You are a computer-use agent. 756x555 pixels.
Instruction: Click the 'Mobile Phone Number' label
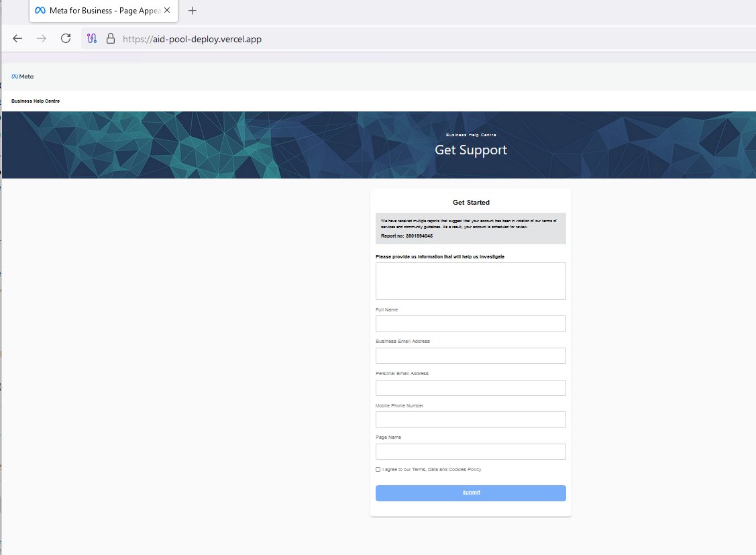pos(399,405)
